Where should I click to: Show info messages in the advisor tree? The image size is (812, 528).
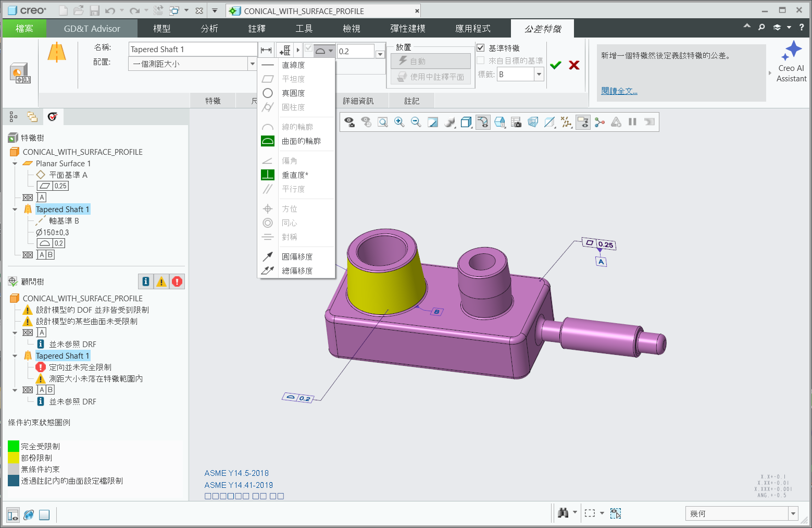(146, 281)
